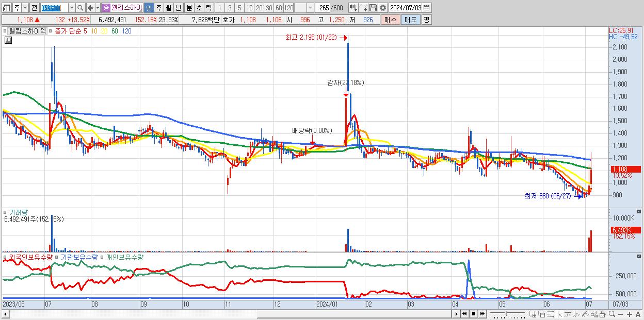644x320 pixels.
Task: Select the 120 moving average legend label
Action: [126, 31]
